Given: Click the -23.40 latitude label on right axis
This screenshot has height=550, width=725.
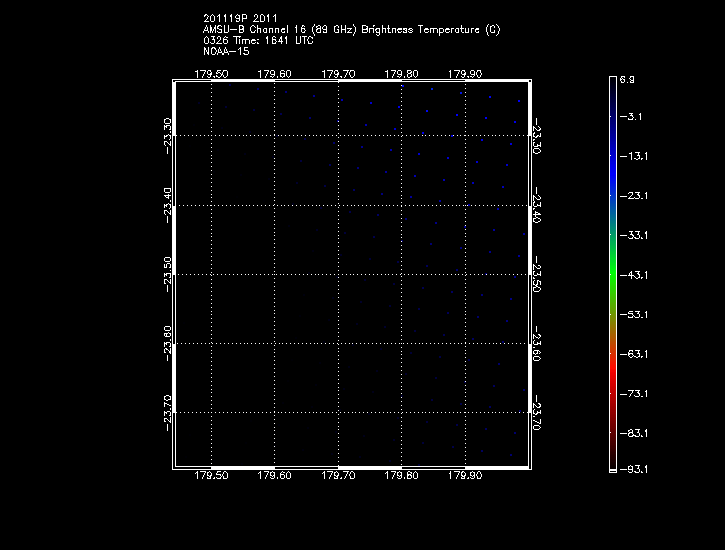Looking at the screenshot, I should [x=537, y=206].
